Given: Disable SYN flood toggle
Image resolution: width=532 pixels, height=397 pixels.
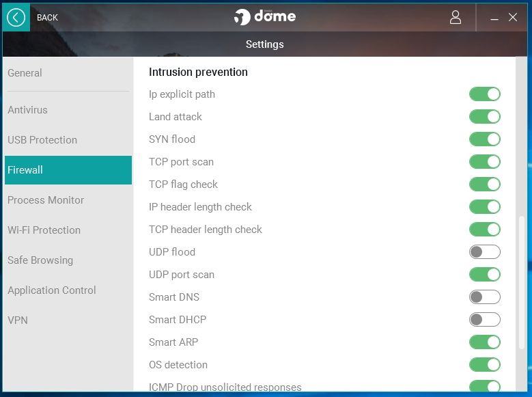Looking at the screenshot, I should [485, 139].
